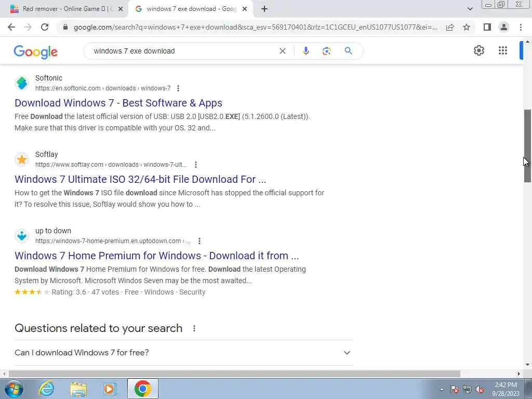Open 'Windows 7 Home Premium for Windows' result

click(x=157, y=256)
